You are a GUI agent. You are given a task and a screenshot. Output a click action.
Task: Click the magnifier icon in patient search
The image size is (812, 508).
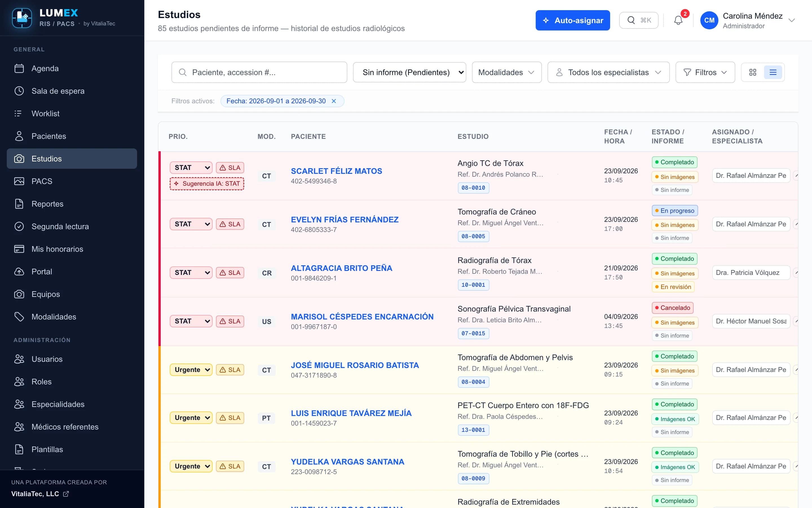[x=182, y=72]
